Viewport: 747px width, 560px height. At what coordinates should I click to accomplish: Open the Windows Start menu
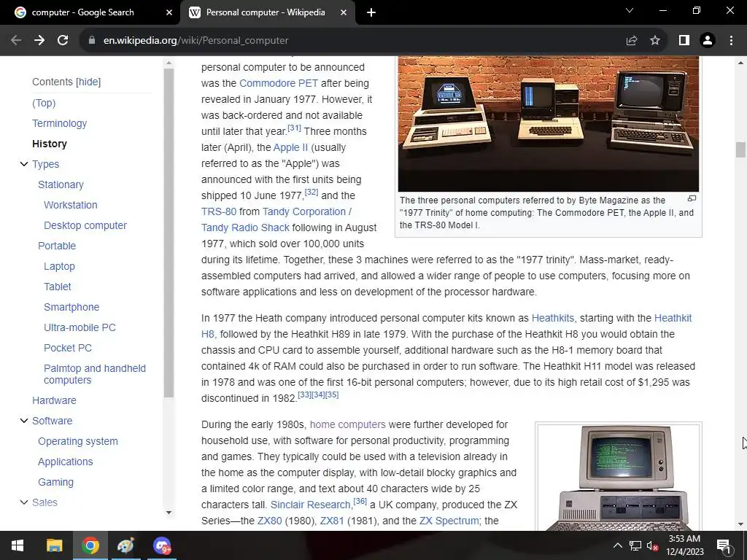point(18,545)
